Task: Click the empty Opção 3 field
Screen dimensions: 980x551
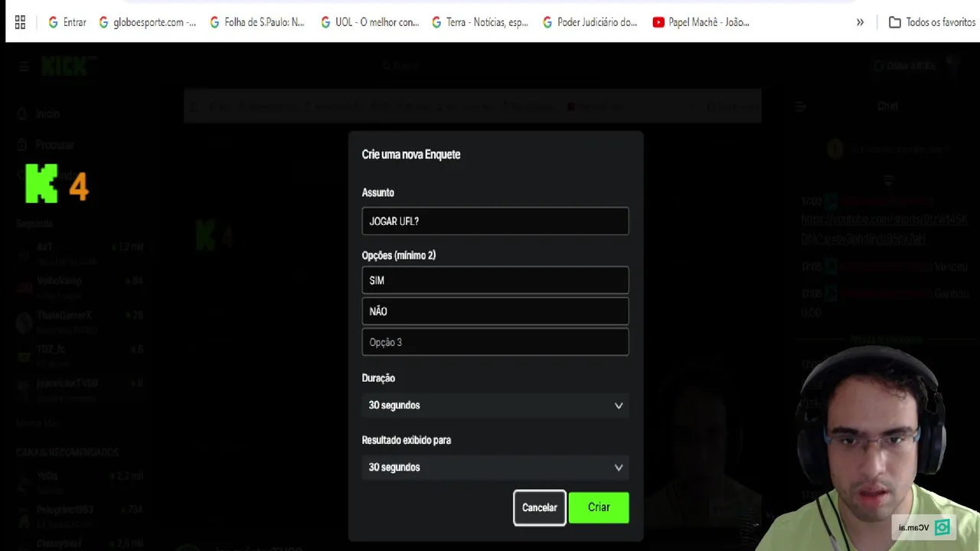Action: tap(495, 342)
